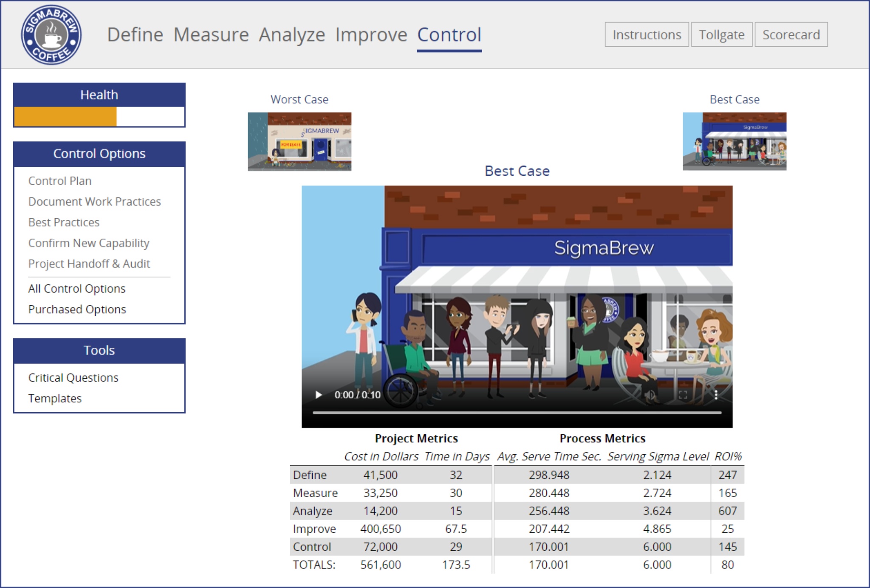Click the Tollgate button
870x588 pixels.
[721, 35]
